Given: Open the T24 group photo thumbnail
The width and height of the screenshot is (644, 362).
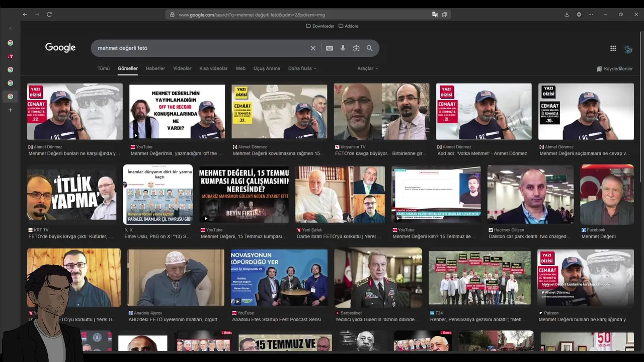Looking at the screenshot, I should [479, 278].
